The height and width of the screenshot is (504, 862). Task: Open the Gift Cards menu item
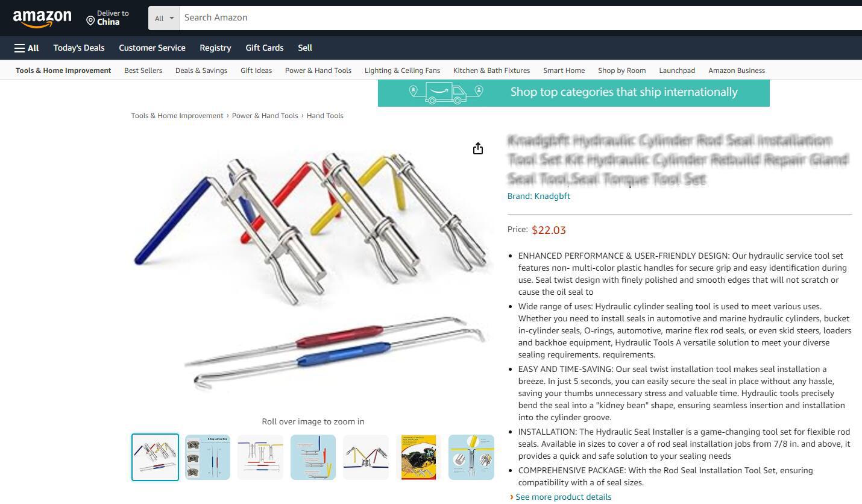[265, 48]
